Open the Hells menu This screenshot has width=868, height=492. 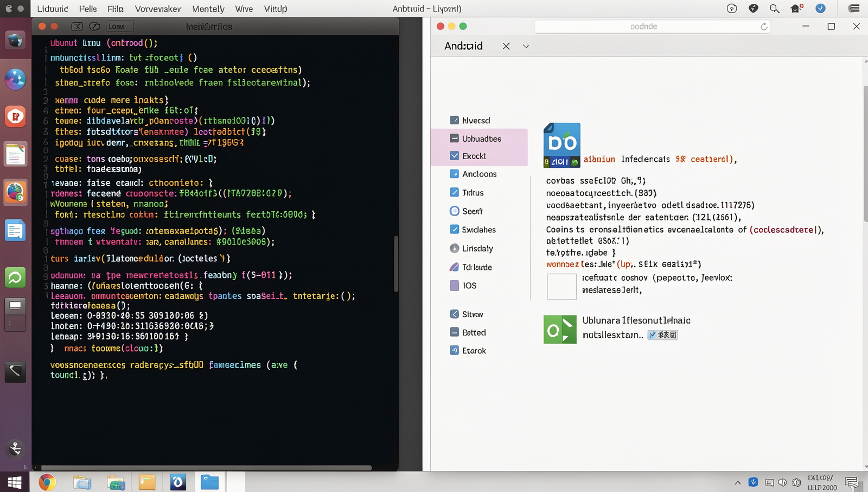(88, 9)
